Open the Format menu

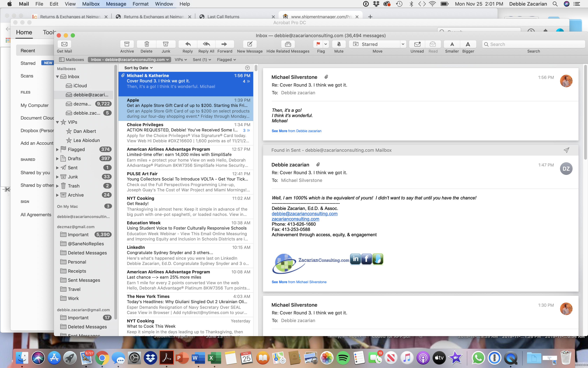click(141, 4)
